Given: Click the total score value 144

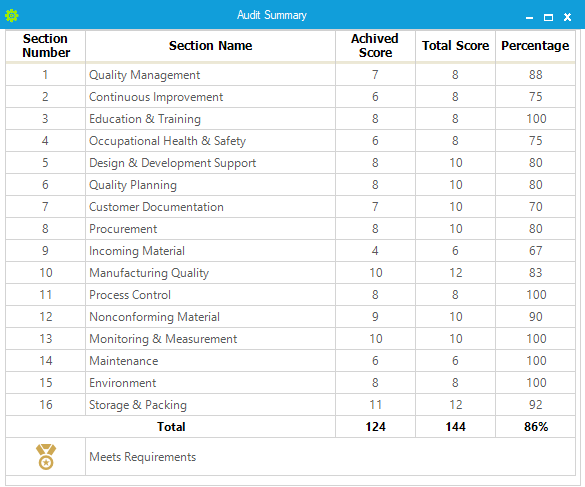Looking at the screenshot, I should (x=456, y=427).
